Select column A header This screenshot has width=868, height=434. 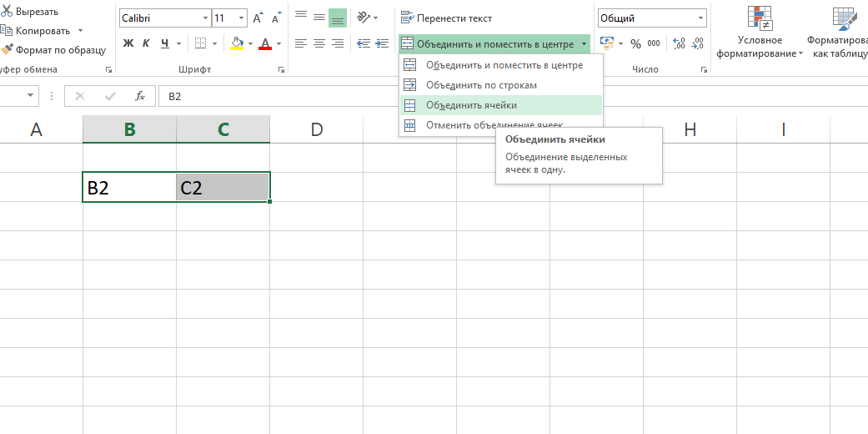click(37, 129)
